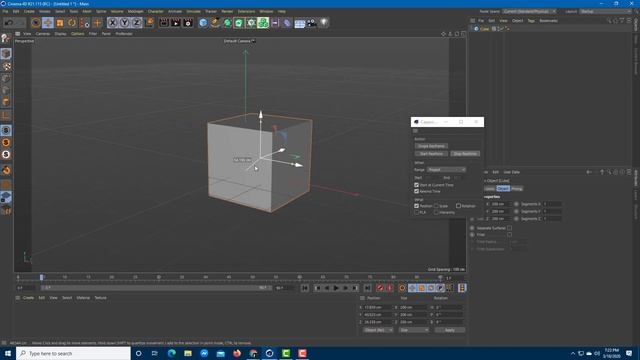This screenshot has height=360, width=640.
Task: Click the Camera object icon
Action: [x=312, y=23]
